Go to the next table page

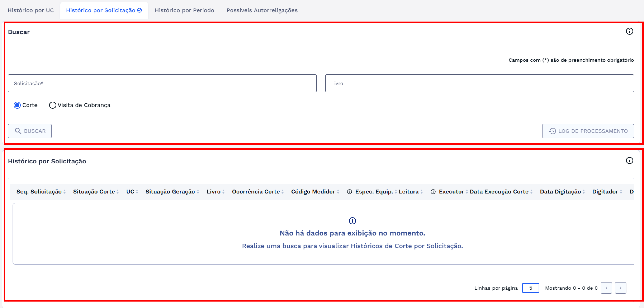click(620, 288)
